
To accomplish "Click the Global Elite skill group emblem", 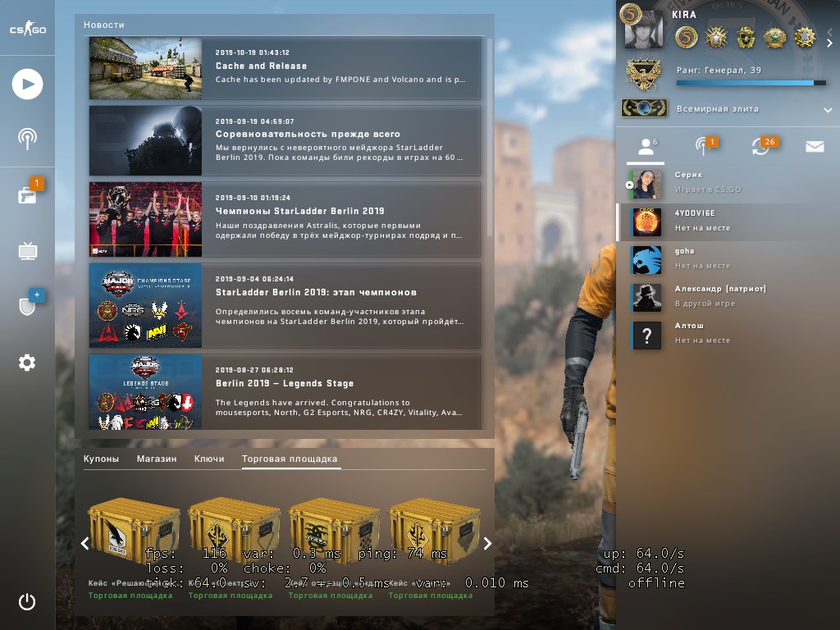I will click(644, 108).
